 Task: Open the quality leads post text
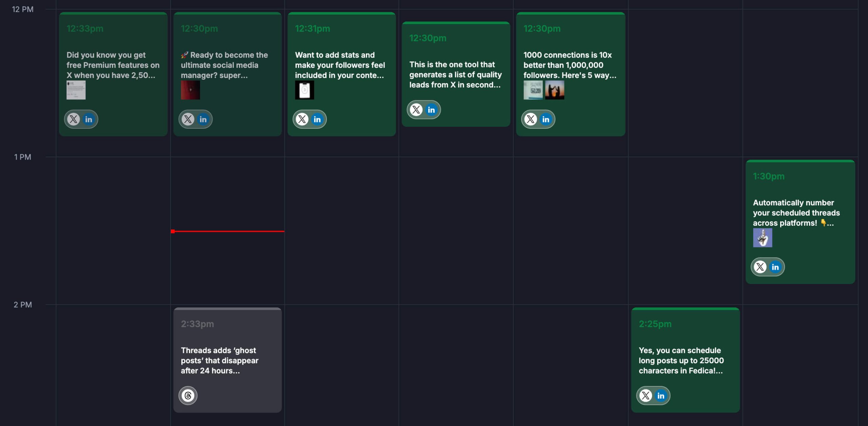(455, 75)
